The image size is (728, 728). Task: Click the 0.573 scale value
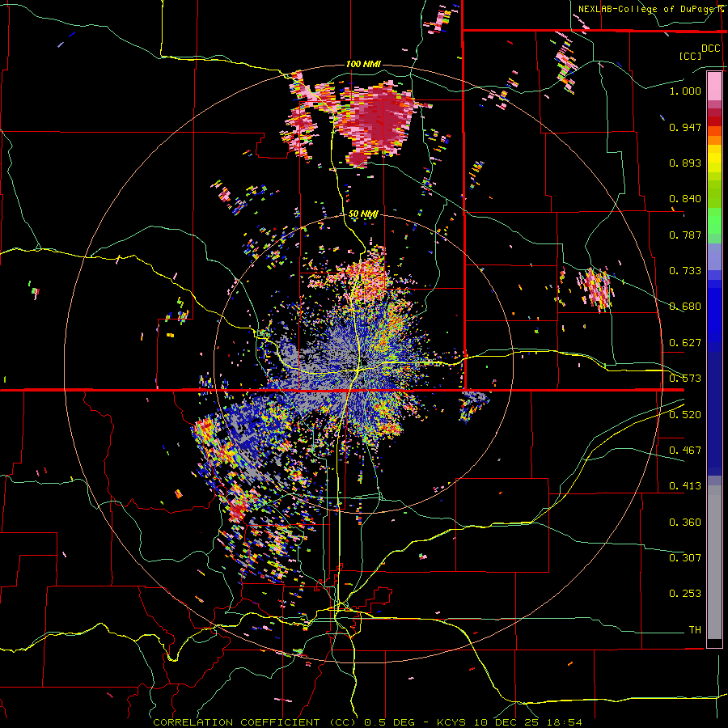685,379
